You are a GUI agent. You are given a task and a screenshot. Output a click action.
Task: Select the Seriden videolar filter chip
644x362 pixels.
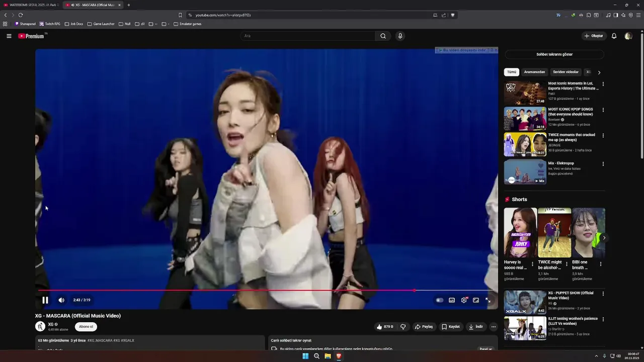566,72
